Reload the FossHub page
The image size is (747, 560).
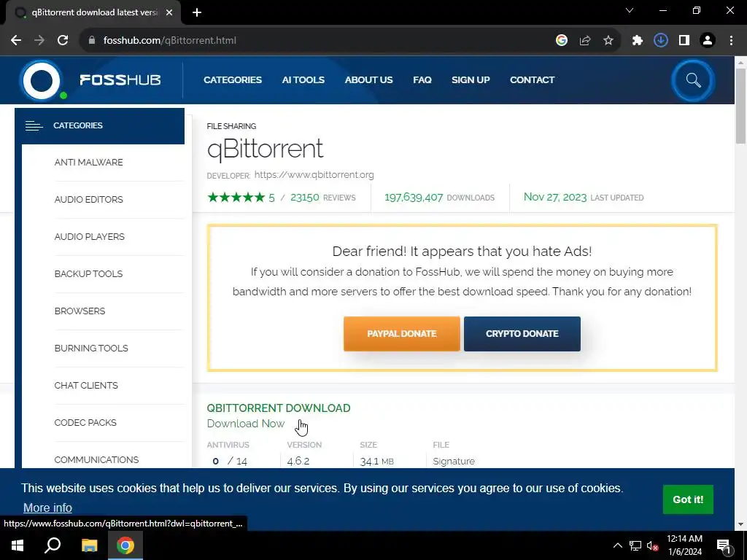63,41
